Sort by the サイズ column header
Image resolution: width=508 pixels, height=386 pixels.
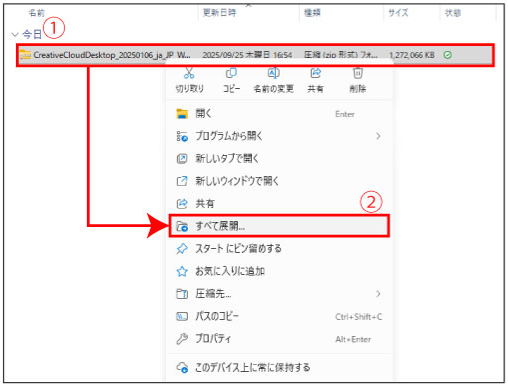coord(398,13)
